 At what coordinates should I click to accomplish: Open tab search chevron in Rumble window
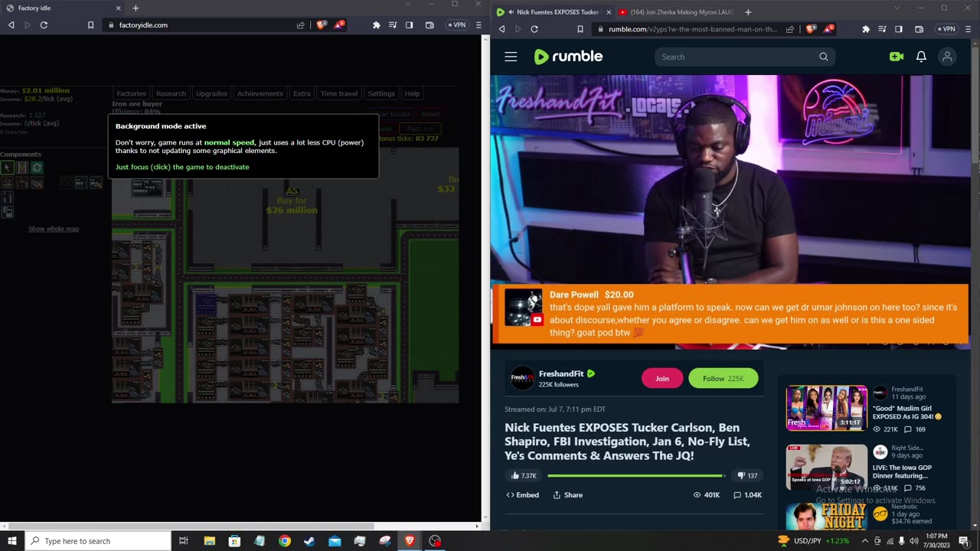pos(897,8)
